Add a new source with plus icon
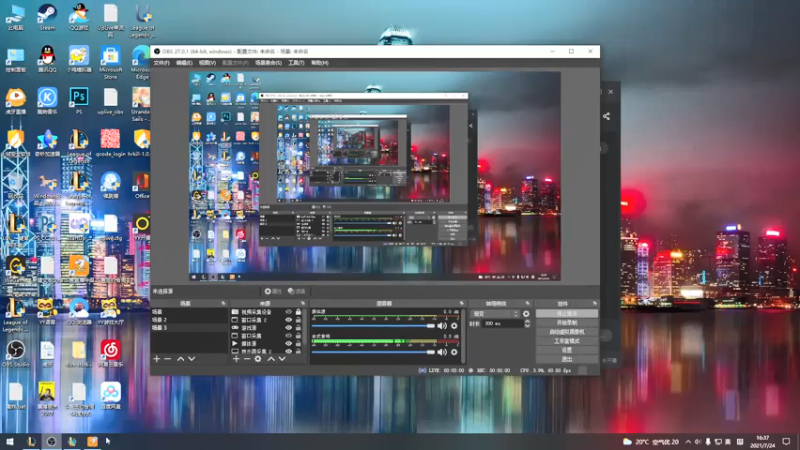The width and height of the screenshot is (800, 450). (236, 359)
